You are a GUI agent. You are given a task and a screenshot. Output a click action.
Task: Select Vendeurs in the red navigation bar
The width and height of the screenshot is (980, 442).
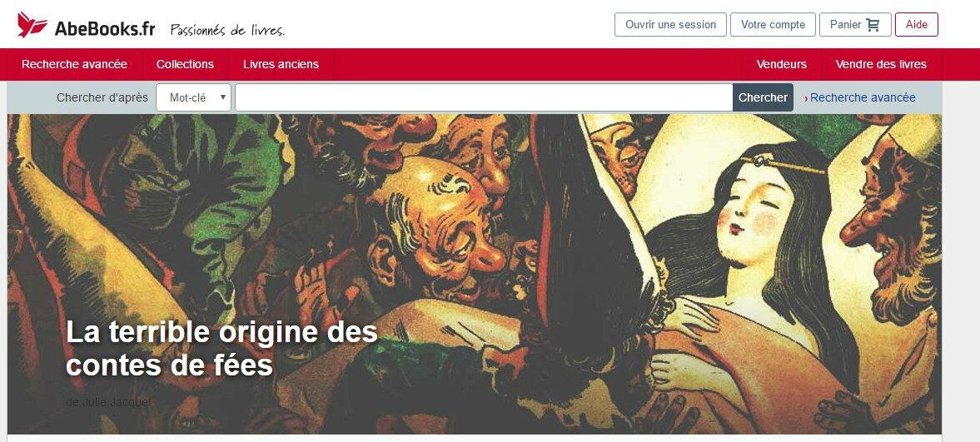781,64
